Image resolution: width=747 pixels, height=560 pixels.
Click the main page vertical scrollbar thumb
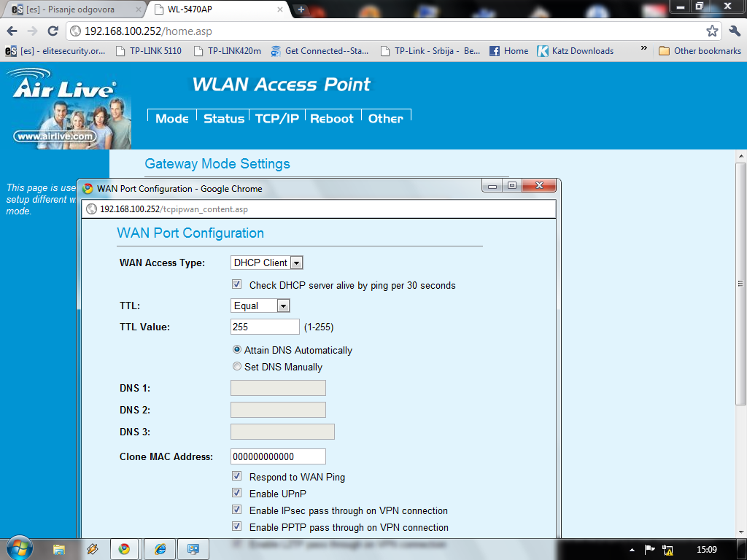(x=740, y=284)
